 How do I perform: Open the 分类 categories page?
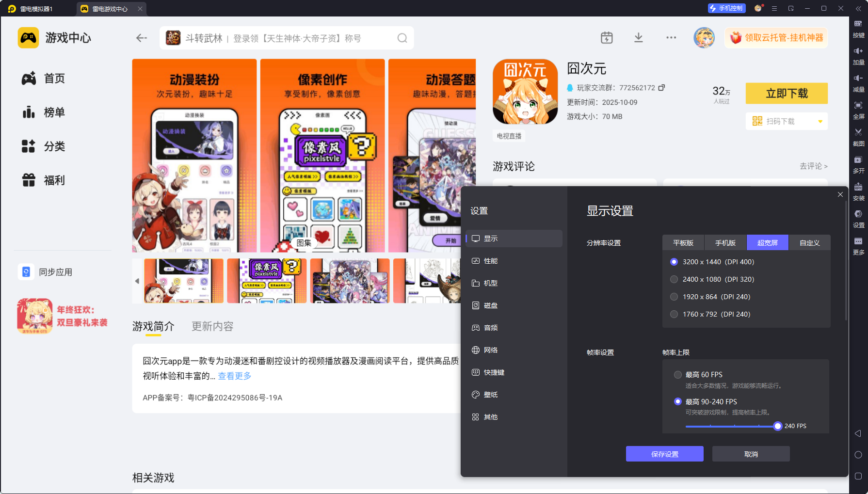point(43,146)
